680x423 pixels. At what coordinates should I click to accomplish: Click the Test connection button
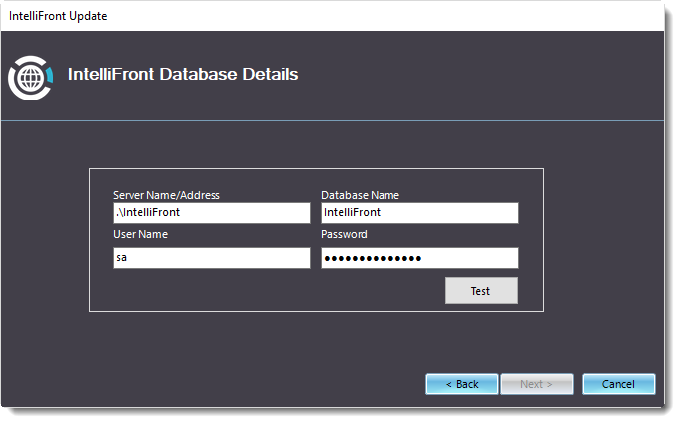pyautogui.click(x=481, y=291)
